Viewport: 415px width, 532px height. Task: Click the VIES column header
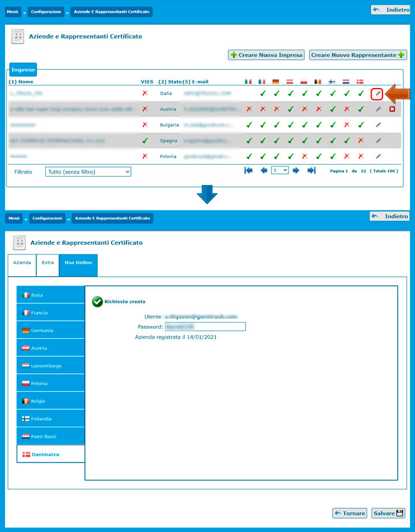click(147, 82)
